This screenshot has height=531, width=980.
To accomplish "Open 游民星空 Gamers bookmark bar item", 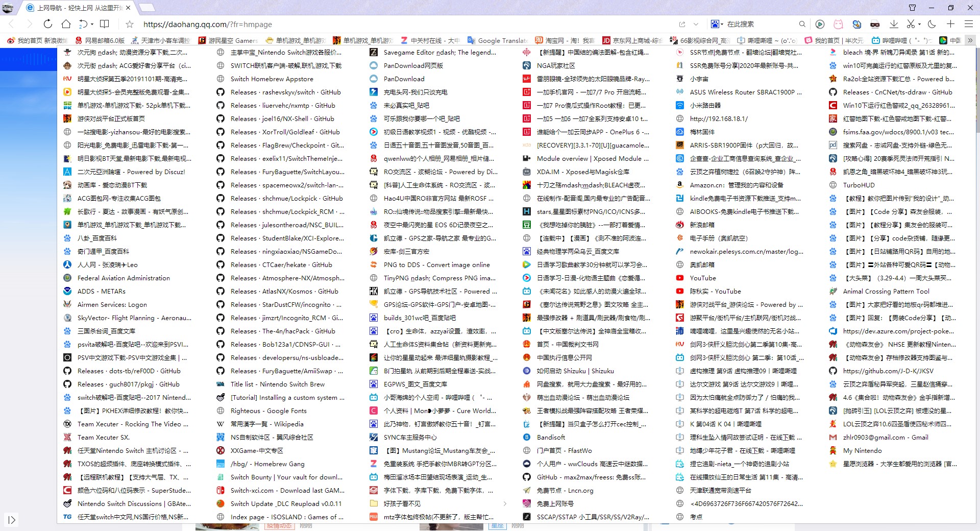I will click(x=228, y=40).
